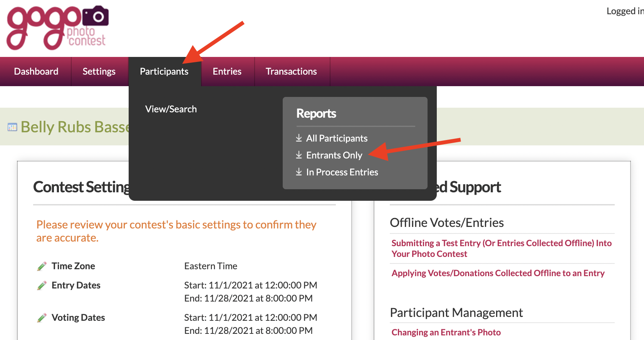Open the Submitting a Test Entry help article
The height and width of the screenshot is (340, 644).
pos(501,248)
